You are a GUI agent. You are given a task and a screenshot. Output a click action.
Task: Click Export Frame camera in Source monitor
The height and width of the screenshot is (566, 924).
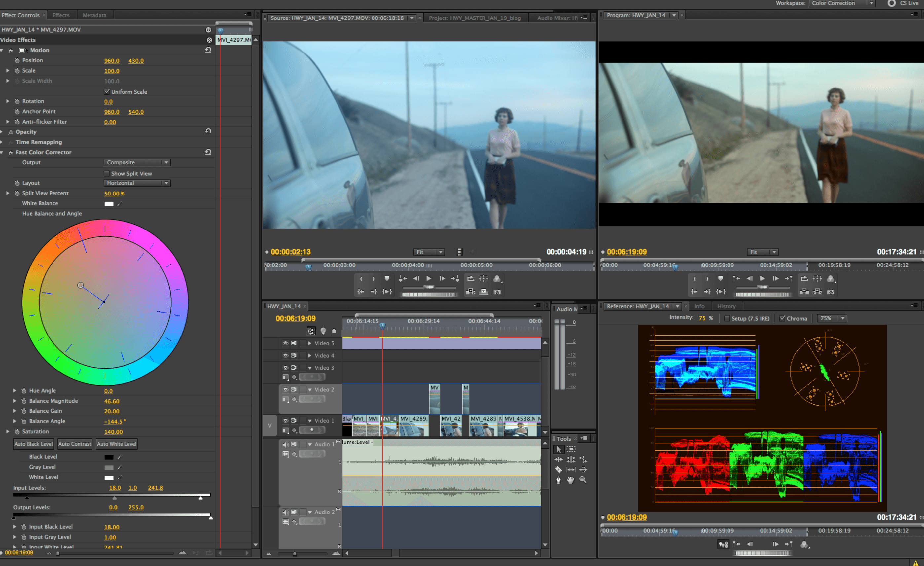[x=497, y=292]
